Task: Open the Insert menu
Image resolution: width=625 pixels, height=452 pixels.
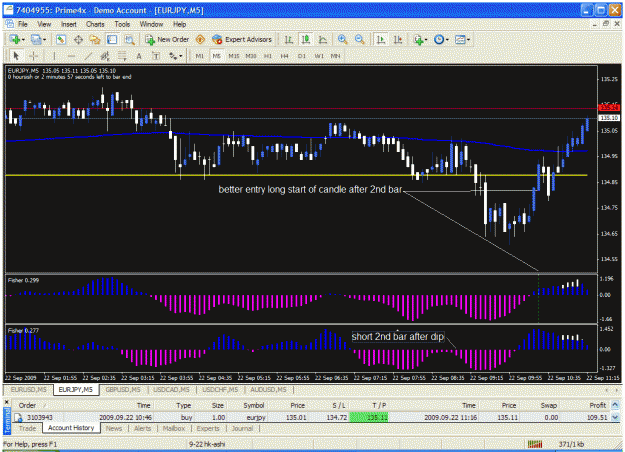Action: (x=69, y=24)
